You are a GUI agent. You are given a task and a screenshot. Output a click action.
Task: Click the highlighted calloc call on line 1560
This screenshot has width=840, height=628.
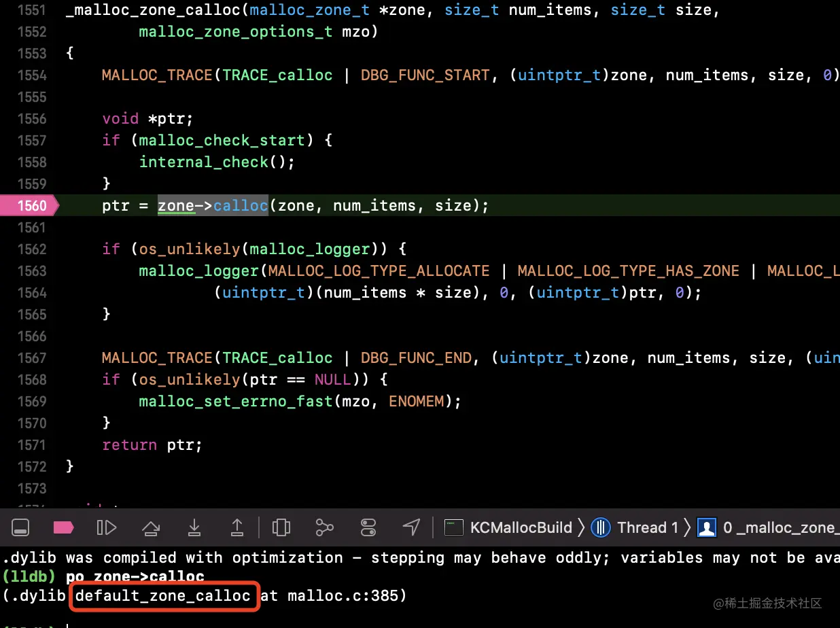tap(241, 205)
